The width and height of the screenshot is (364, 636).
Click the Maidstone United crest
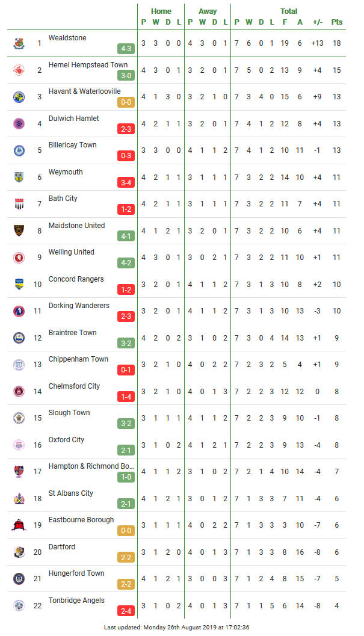point(19,230)
